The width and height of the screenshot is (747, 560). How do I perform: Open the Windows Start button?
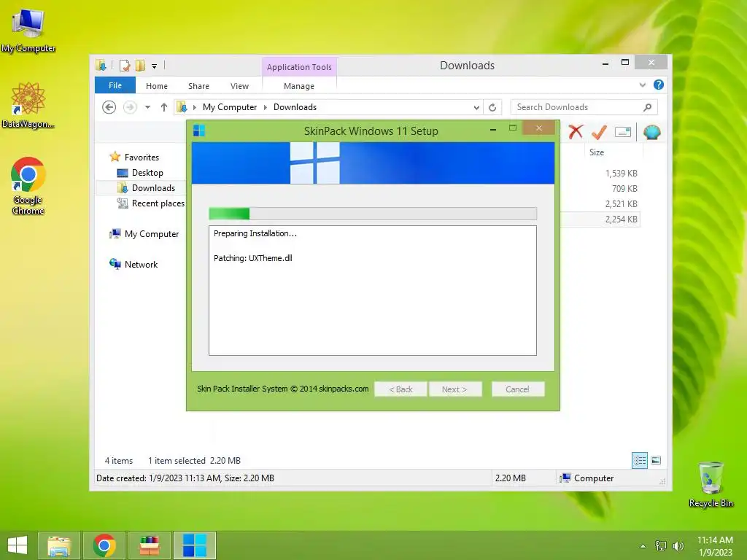(x=18, y=545)
